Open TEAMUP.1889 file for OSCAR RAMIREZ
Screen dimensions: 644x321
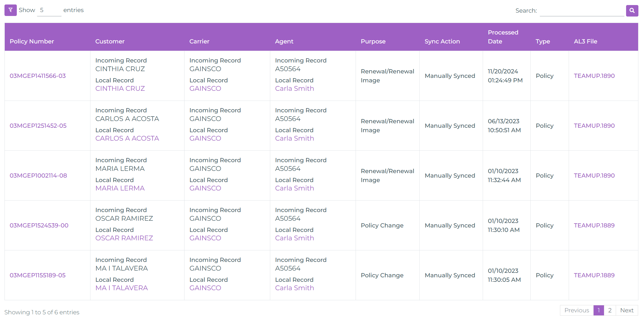pos(594,225)
